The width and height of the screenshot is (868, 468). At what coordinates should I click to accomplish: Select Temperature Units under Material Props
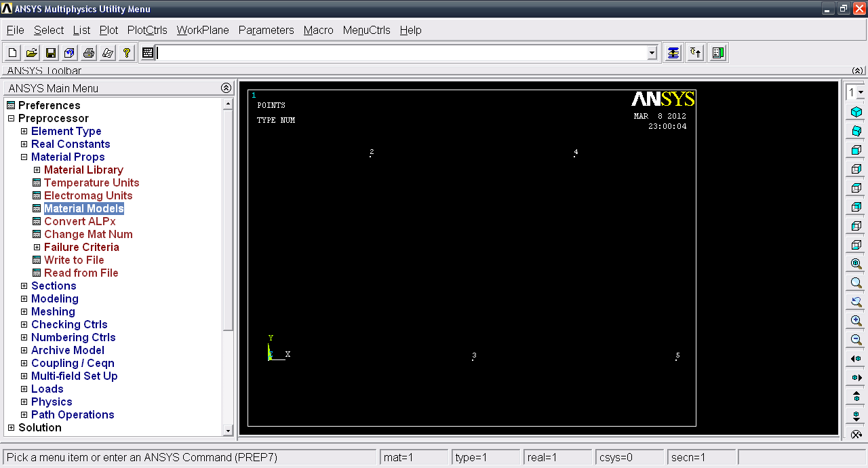pyautogui.click(x=92, y=182)
